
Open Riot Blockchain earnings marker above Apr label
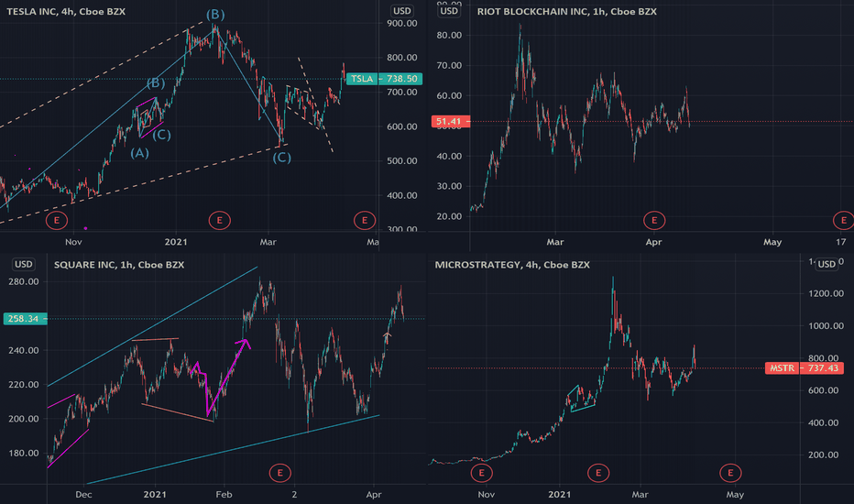(654, 221)
